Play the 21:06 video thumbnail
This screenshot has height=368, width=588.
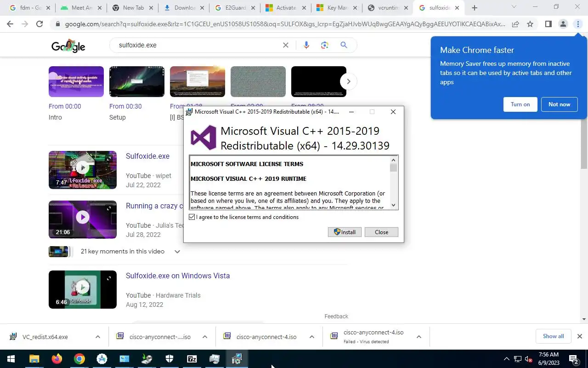coord(83,219)
